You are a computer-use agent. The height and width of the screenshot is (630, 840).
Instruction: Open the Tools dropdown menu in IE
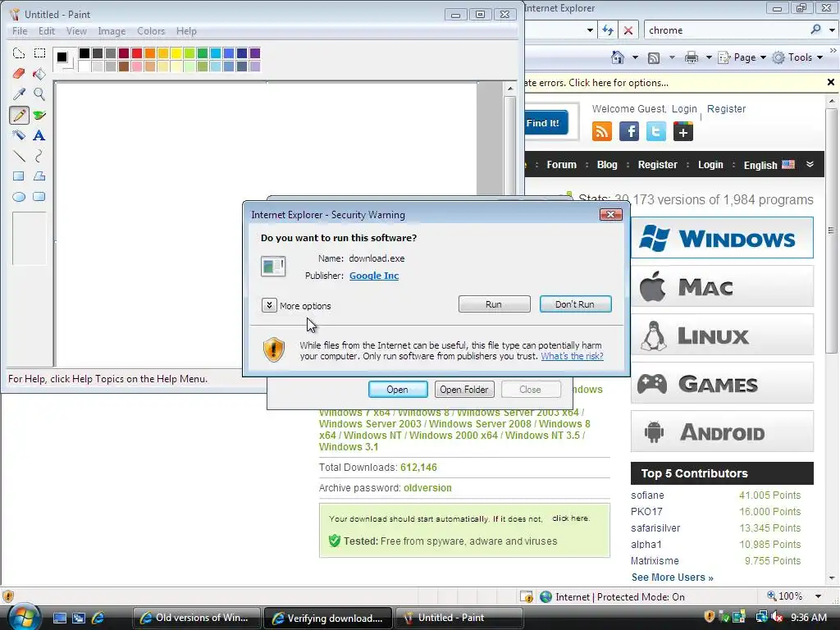[797, 57]
